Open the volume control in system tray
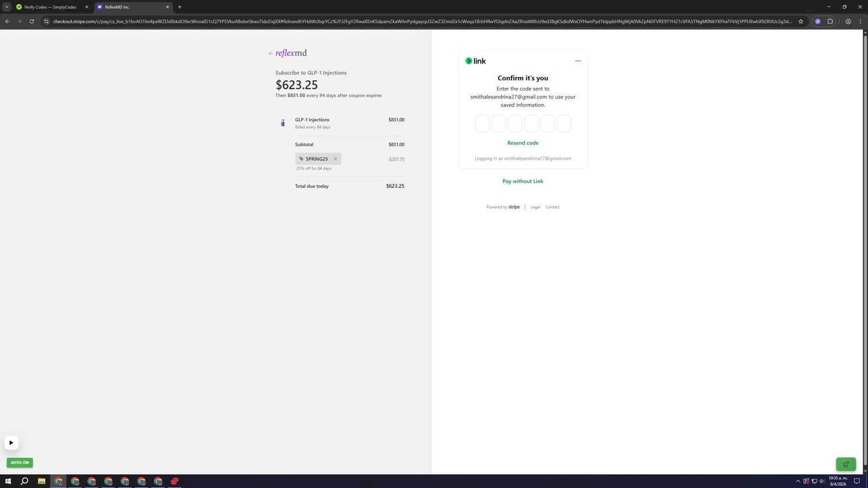 822,481
